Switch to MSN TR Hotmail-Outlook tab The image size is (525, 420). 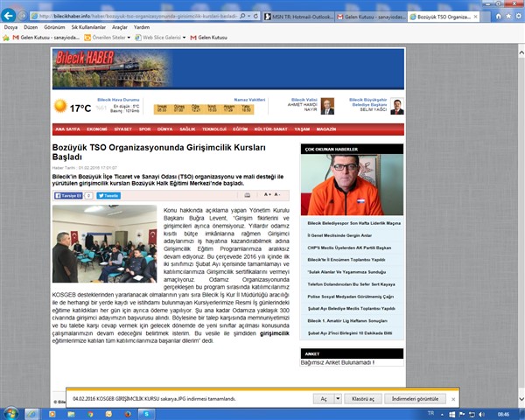299,17
